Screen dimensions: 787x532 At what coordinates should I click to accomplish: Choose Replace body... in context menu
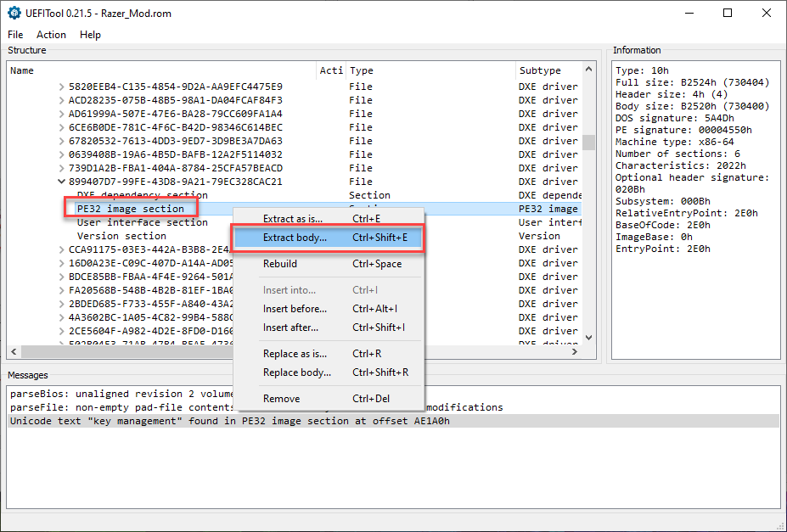point(329,372)
